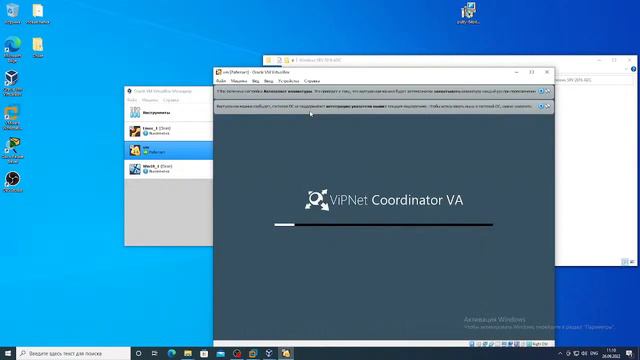Image resolution: width=640 pixels, height=360 pixels.
Task: Click the ViPNet Coordinator VA boot logo
Action: click(x=384, y=200)
